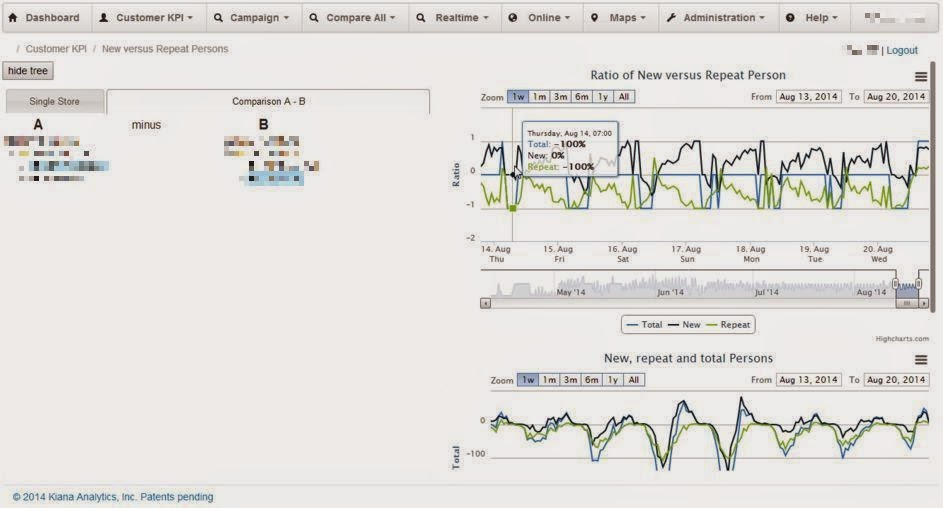Open the hamburger menu of Ratio chart

[920, 76]
